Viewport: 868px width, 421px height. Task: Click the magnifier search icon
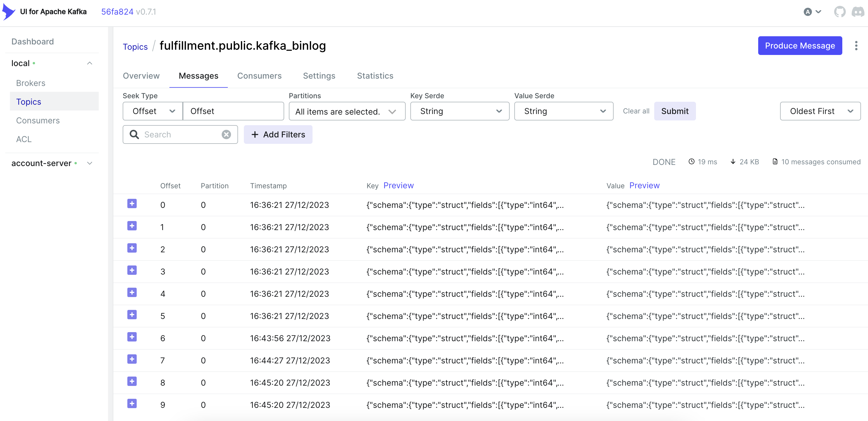[x=134, y=134]
